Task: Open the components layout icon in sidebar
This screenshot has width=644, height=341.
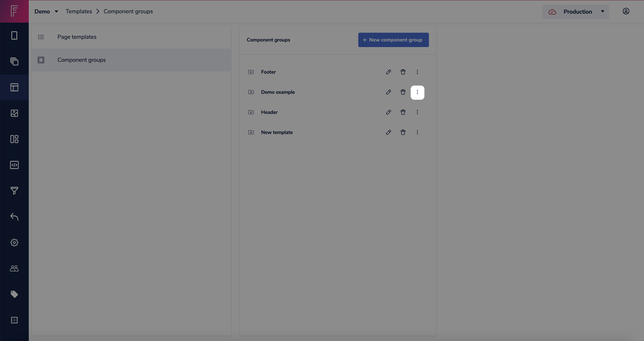Action: (14, 139)
